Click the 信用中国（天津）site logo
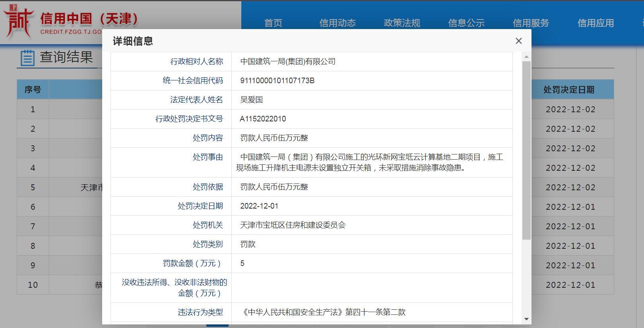Screen dimensions: 644x328 [x=72, y=21]
